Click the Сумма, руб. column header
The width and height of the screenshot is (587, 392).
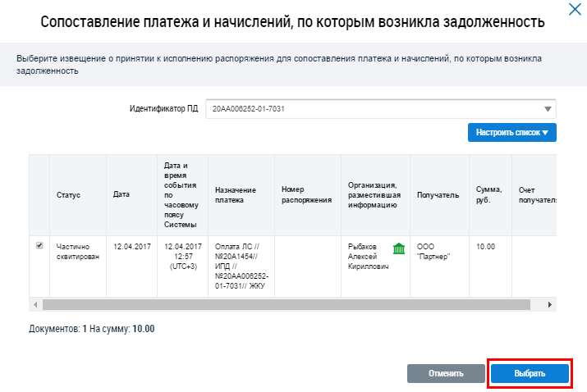click(x=488, y=194)
